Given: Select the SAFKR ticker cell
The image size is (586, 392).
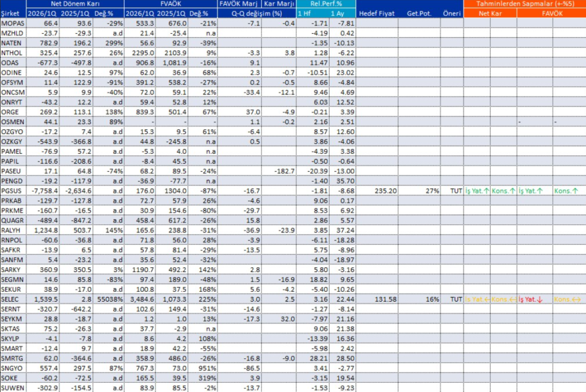Looking at the screenshot, I should click(13, 250).
